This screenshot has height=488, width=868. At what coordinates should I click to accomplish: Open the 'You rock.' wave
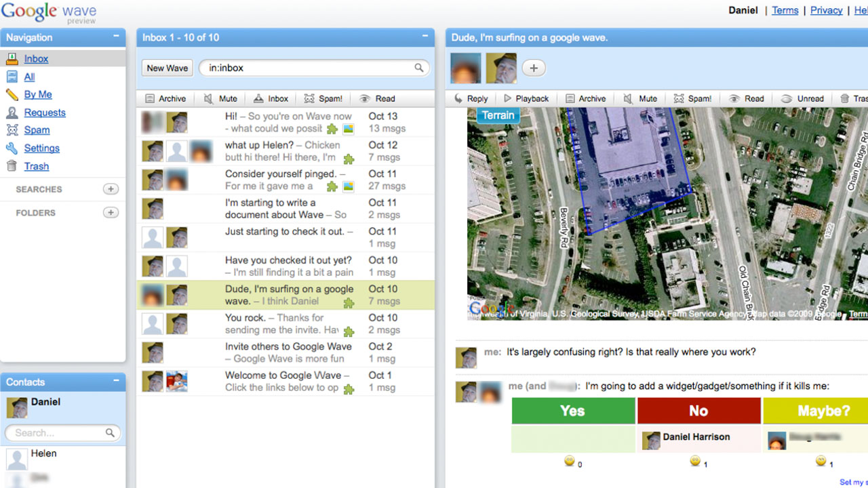coord(285,324)
